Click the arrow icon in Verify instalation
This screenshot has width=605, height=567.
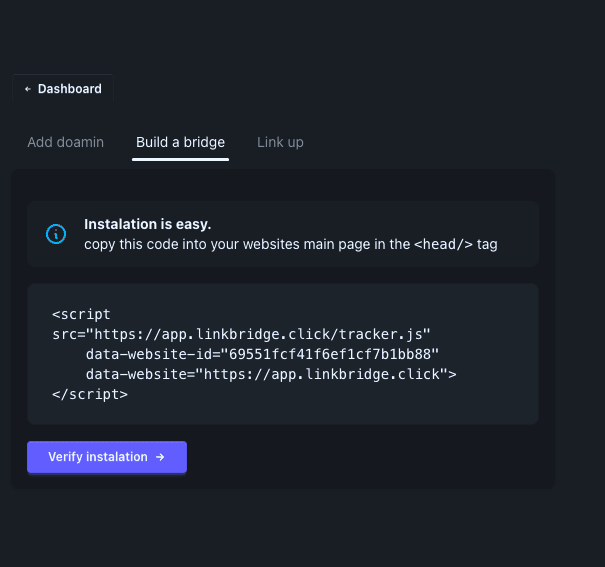159,457
